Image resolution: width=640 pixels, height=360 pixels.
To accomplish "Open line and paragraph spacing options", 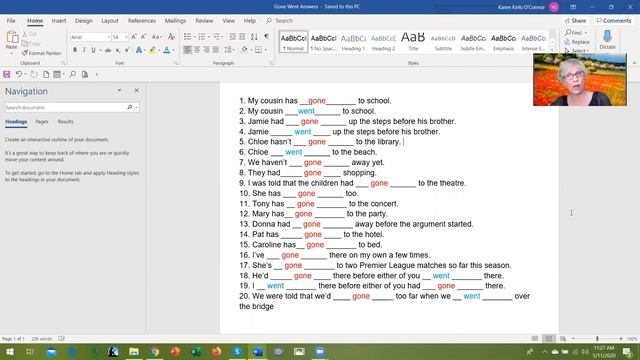I will point(229,50).
